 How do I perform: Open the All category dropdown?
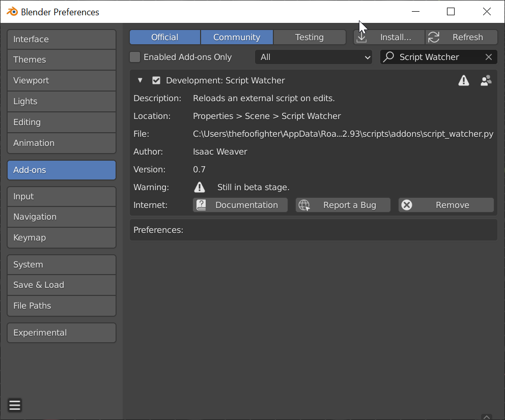(x=314, y=57)
